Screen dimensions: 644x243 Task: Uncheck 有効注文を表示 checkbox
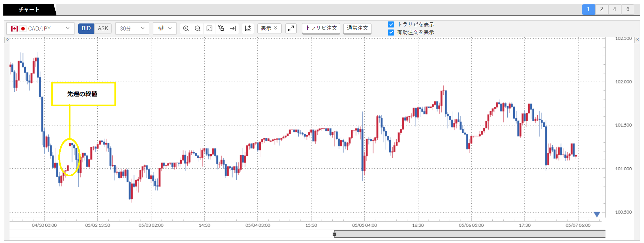point(391,33)
